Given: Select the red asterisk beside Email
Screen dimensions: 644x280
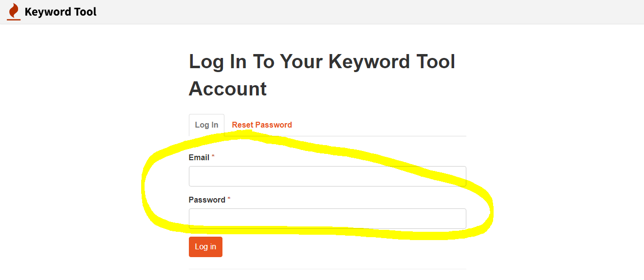Looking at the screenshot, I should click(x=213, y=157).
